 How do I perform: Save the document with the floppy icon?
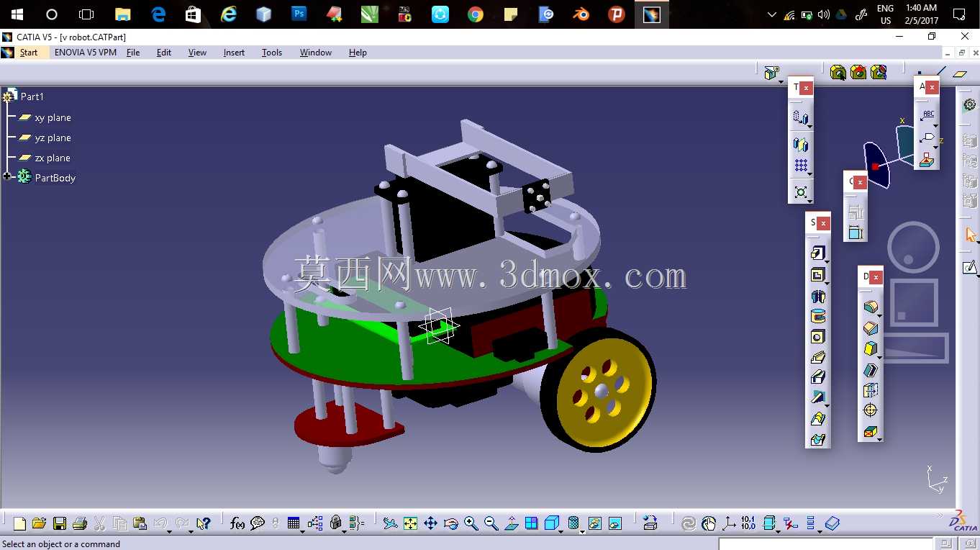[60, 523]
